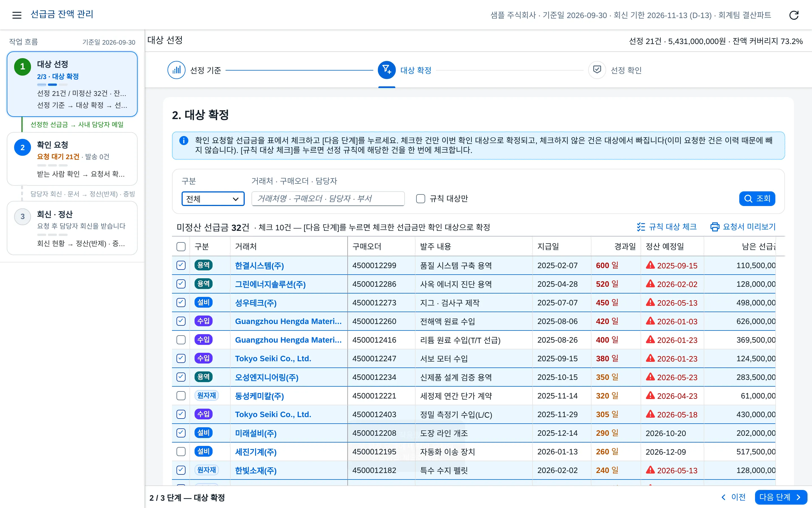Uncheck the 한빛소재(주) row checkbox
The height and width of the screenshot is (508, 812).
tap(181, 470)
